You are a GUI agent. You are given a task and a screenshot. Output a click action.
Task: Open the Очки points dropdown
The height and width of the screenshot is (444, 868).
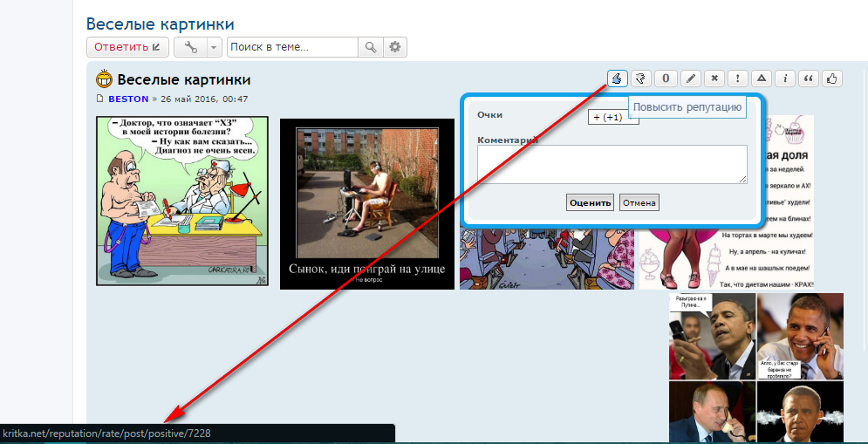[613, 118]
